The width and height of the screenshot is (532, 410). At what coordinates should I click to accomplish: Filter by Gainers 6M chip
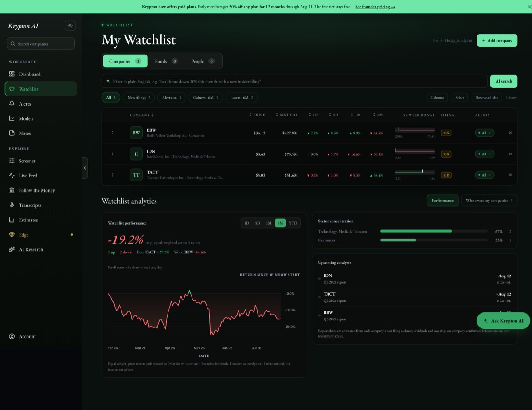tap(206, 98)
